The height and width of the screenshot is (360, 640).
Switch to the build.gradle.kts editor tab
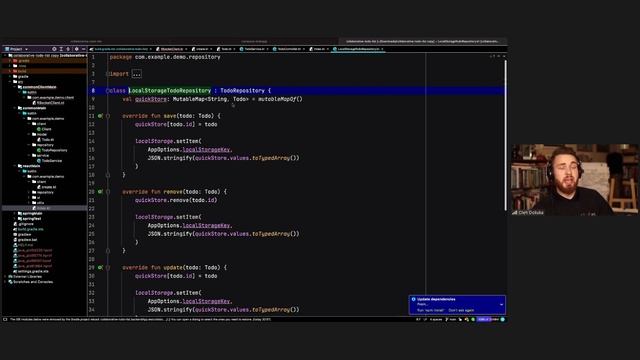(121, 49)
